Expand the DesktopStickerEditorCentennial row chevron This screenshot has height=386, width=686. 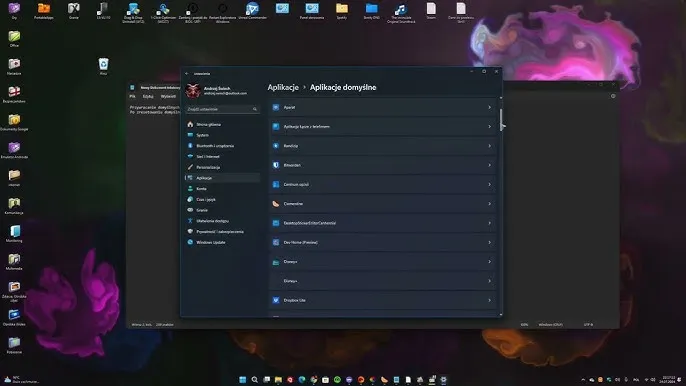click(490, 223)
